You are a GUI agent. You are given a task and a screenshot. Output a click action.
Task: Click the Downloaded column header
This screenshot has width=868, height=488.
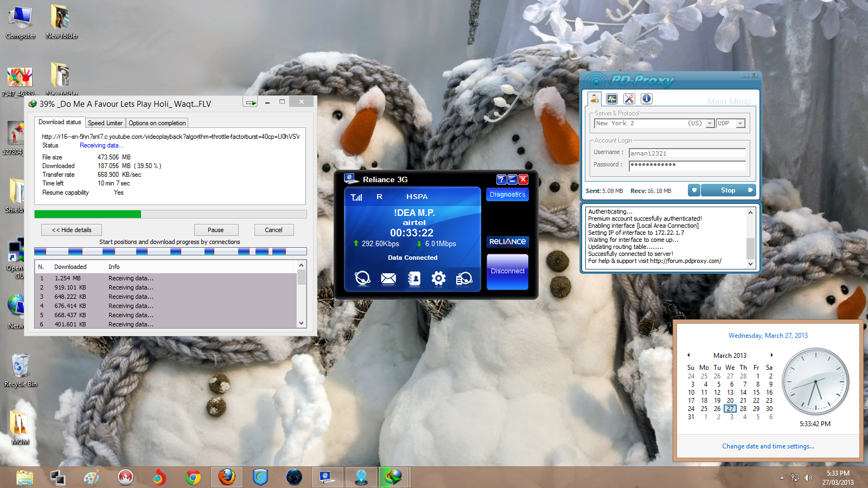(78, 267)
